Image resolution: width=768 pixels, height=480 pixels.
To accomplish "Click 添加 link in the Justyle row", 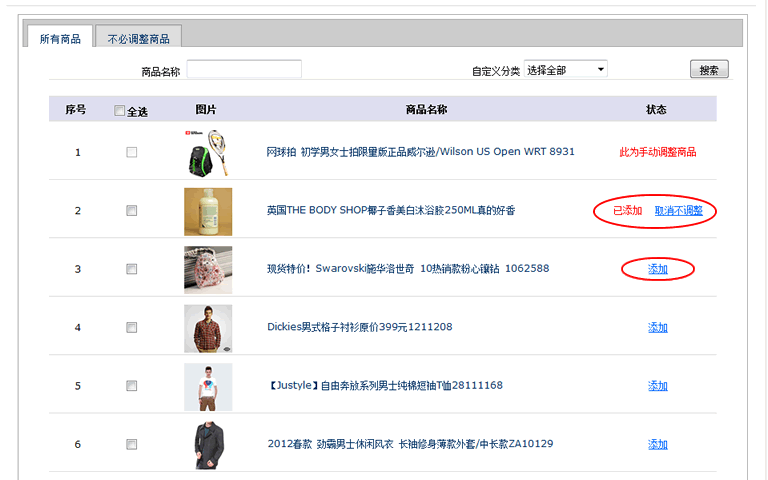I will [x=657, y=385].
